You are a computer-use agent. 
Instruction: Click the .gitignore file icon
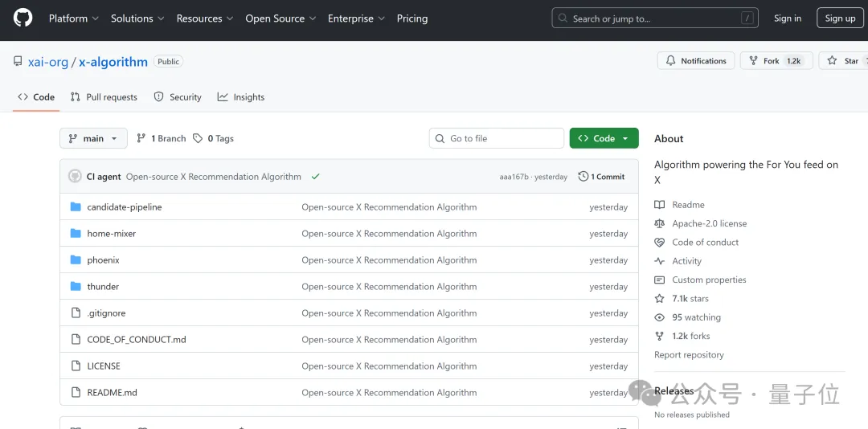click(76, 313)
